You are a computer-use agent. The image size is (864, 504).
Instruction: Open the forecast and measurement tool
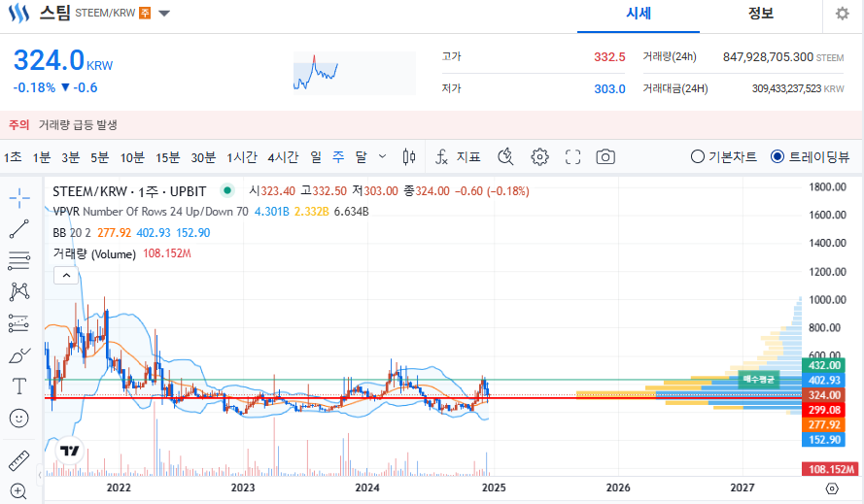click(x=19, y=323)
